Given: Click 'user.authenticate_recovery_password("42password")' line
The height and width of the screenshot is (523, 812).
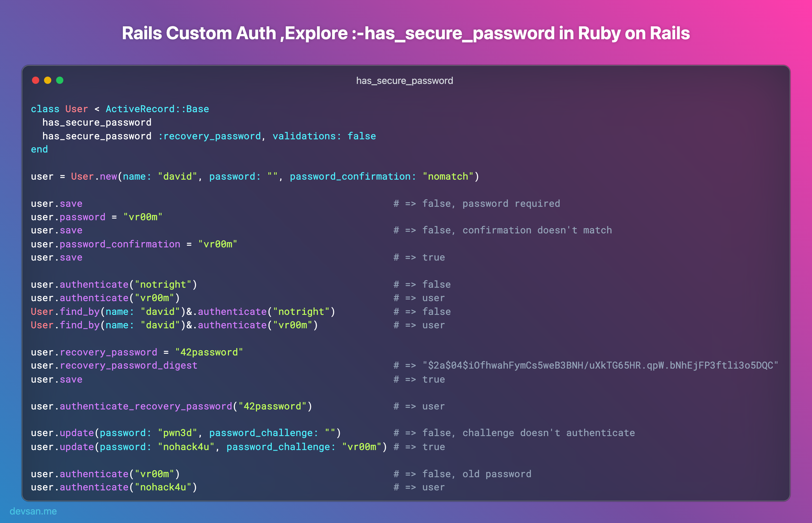Looking at the screenshot, I should (171, 406).
